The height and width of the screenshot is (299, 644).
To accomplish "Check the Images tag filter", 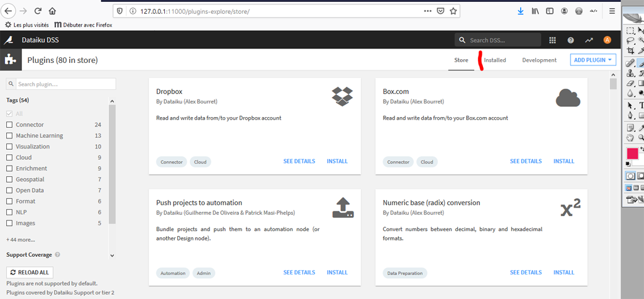I will click(x=9, y=223).
